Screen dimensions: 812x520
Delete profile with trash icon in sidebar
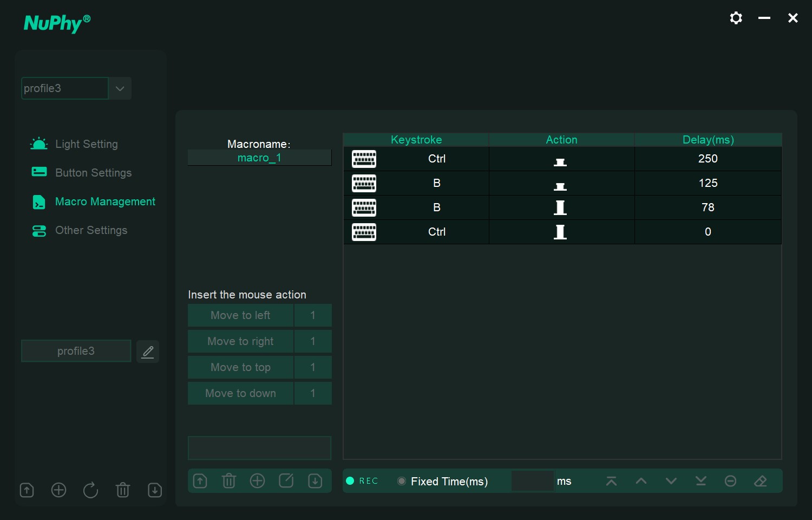(123, 490)
